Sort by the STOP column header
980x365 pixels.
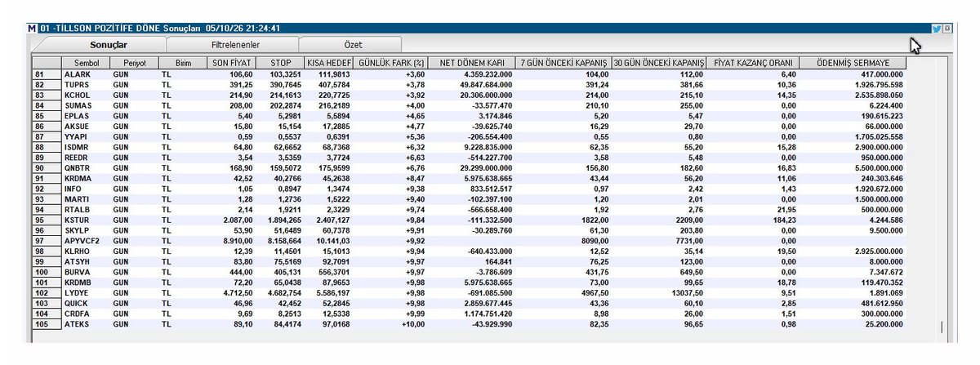pos(279,63)
